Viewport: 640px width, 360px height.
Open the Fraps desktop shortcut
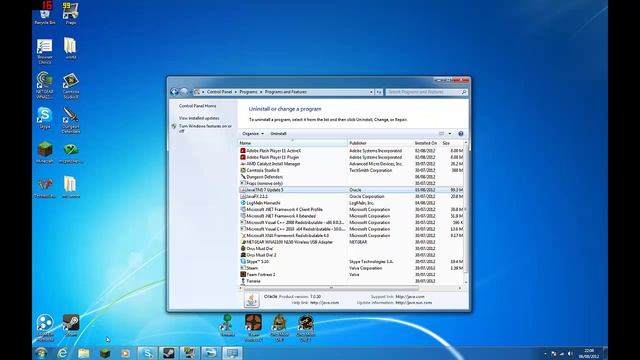[71, 13]
